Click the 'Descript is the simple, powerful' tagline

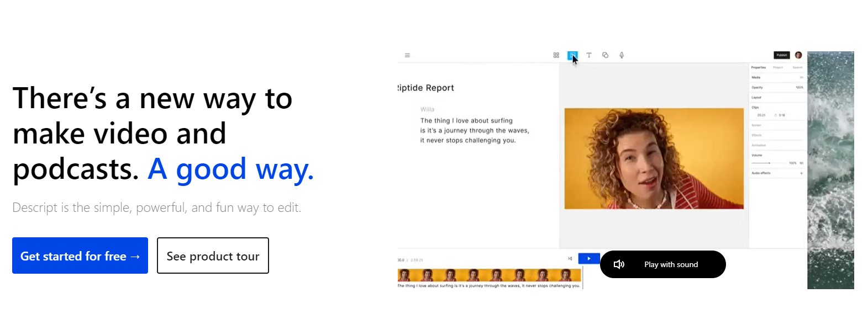tap(157, 207)
